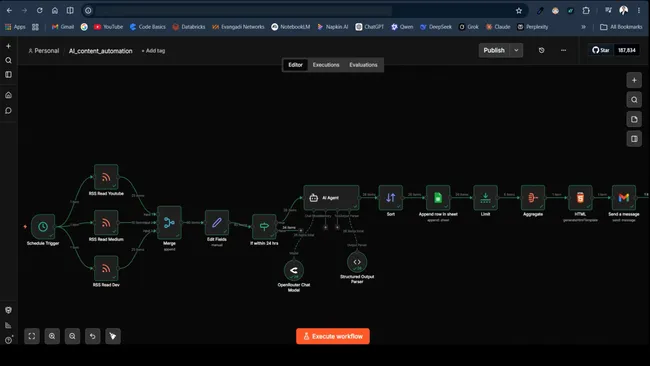650x366 pixels.
Task: Click the tidy up workflow button
Action: 113,336
